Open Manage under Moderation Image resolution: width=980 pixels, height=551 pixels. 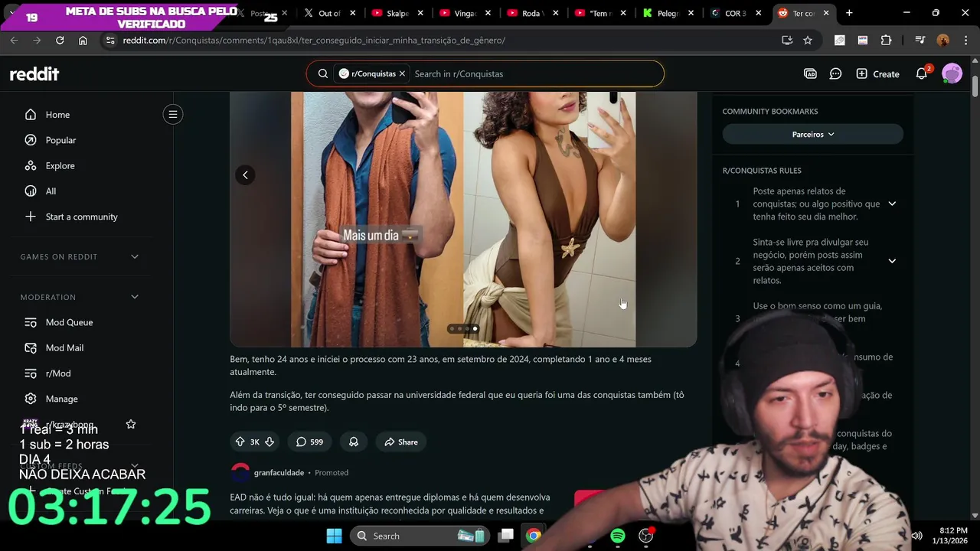pyautogui.click(x=61, y=399)
